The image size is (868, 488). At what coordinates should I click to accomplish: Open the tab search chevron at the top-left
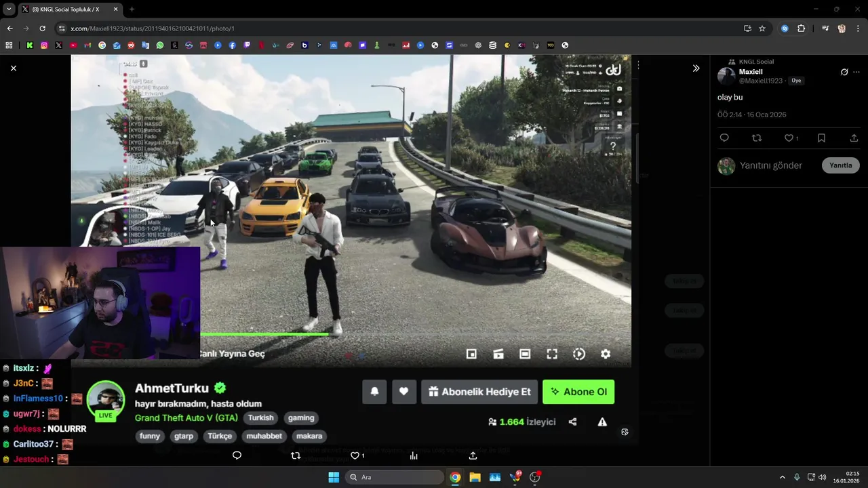point(9,9)
